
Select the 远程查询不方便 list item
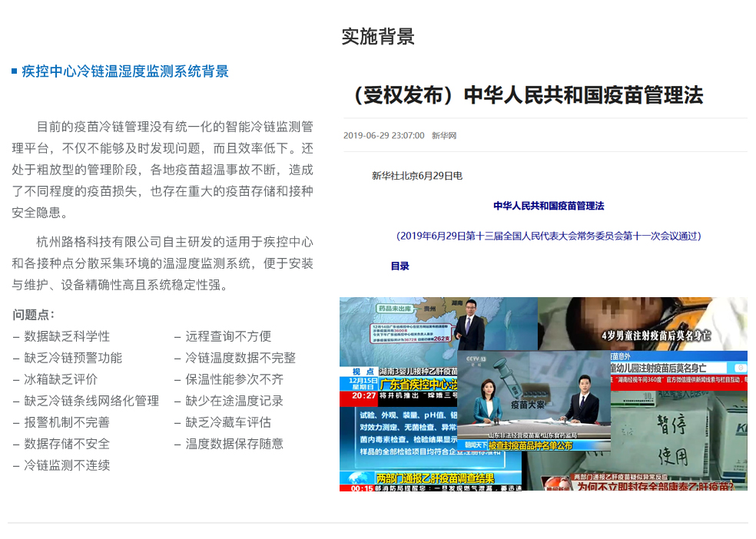point(228,336)
